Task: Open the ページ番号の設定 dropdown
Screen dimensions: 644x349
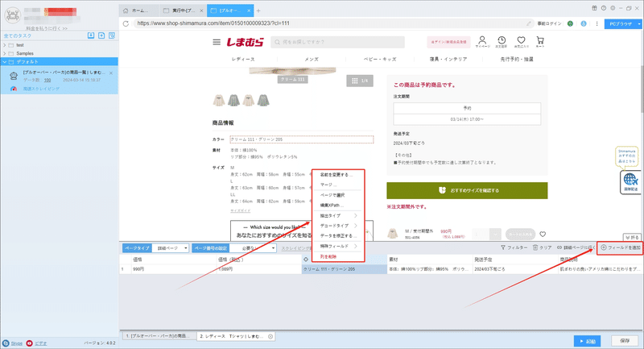Action: 253,248
